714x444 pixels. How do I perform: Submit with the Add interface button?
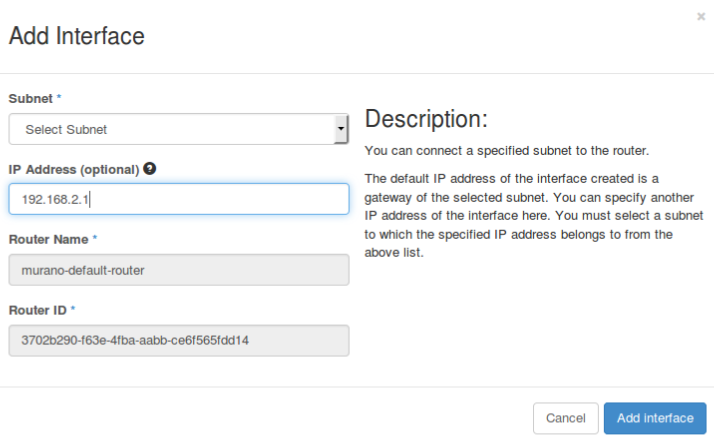coord(655,417)
